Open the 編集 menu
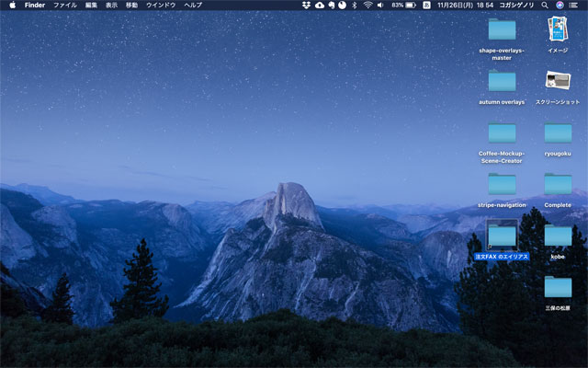 click(x=91, y=6)
